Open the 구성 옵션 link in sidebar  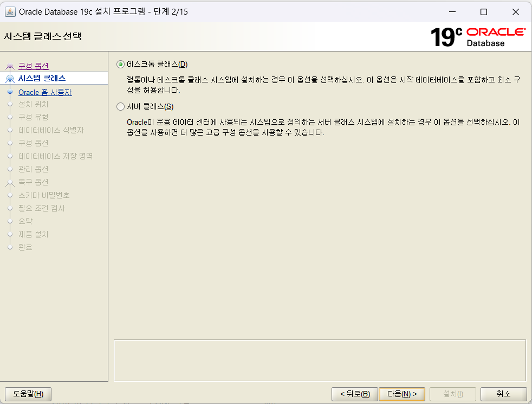tap(34, 66)
